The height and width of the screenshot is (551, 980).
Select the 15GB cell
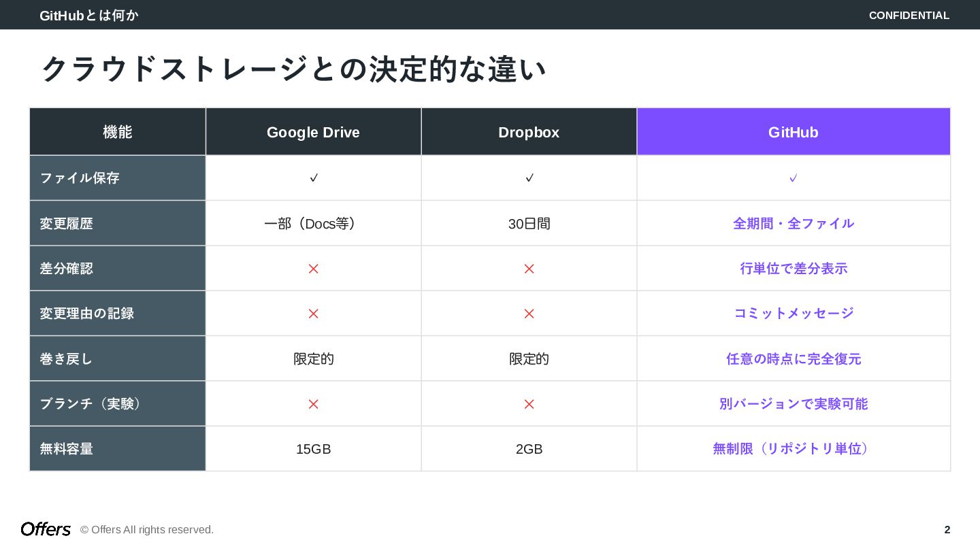coord(313,449)
